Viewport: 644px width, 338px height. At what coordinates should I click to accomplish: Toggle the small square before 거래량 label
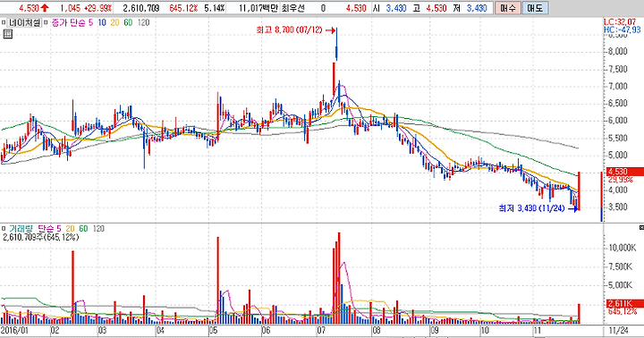tap(4, 228)
